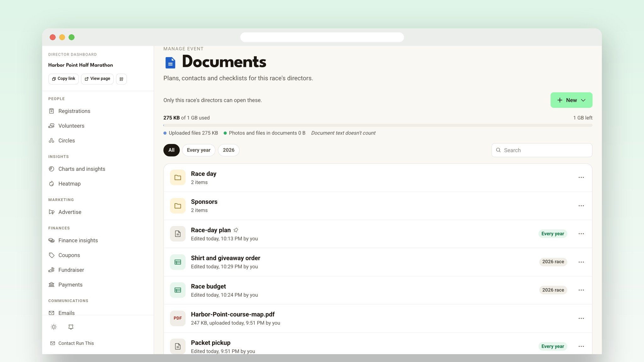Click the Race-day plan document icon

[x=178, y=234]
